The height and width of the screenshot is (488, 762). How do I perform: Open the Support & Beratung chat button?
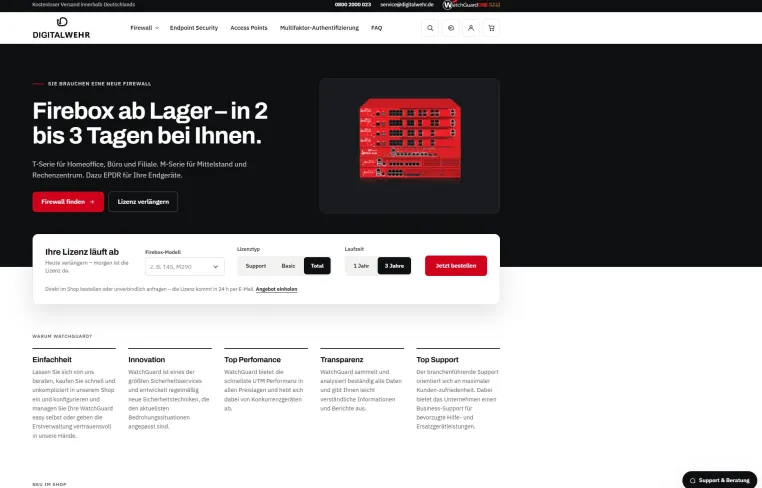point(720,480)
